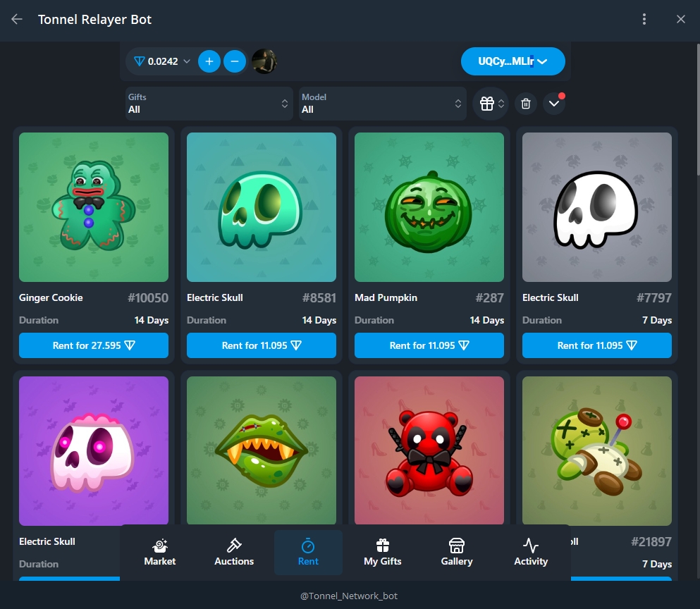Switch to the Auctions tab
This screenshot has height=609, width=700.
coord(234,553)
